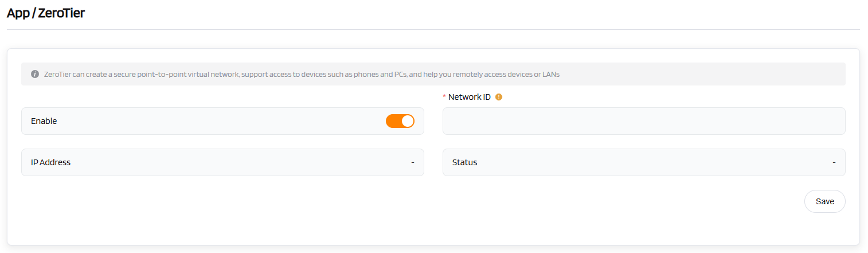868x253 pixels.
Task: Toggle the Enable switch off
Action: (x=400, y=121)
